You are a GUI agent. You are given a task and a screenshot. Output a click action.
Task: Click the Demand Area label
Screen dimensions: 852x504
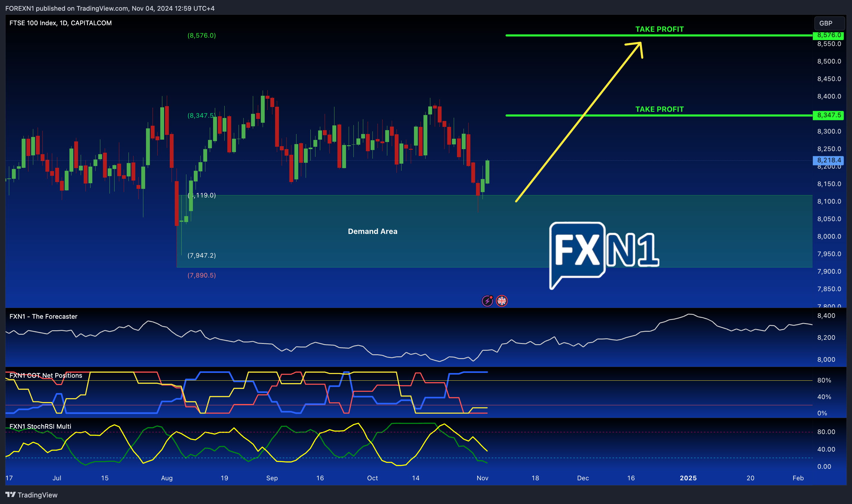click(x=372, y=231)
